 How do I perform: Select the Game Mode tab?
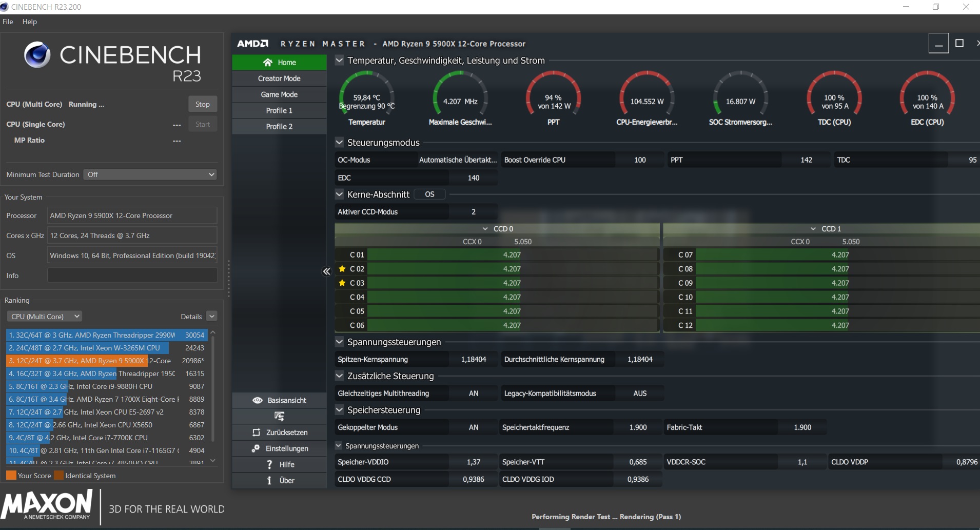pyautogui.click(x=279, y=94)
